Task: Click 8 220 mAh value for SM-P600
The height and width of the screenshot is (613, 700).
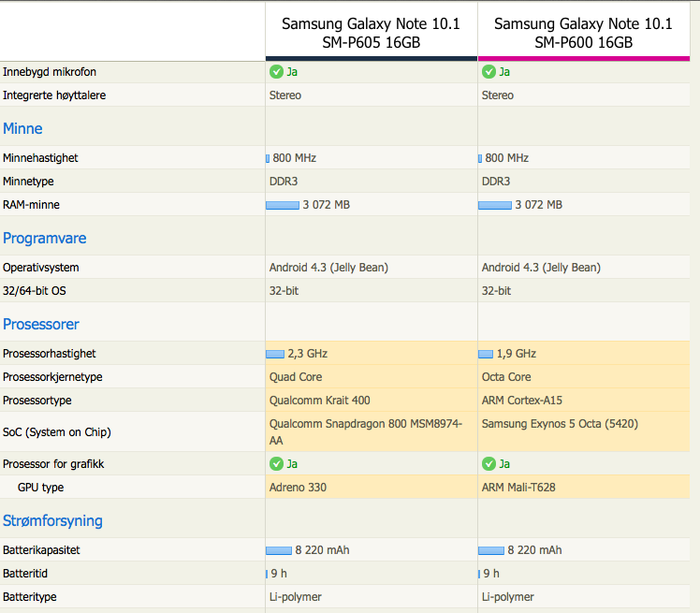Action: coord(534,550)
